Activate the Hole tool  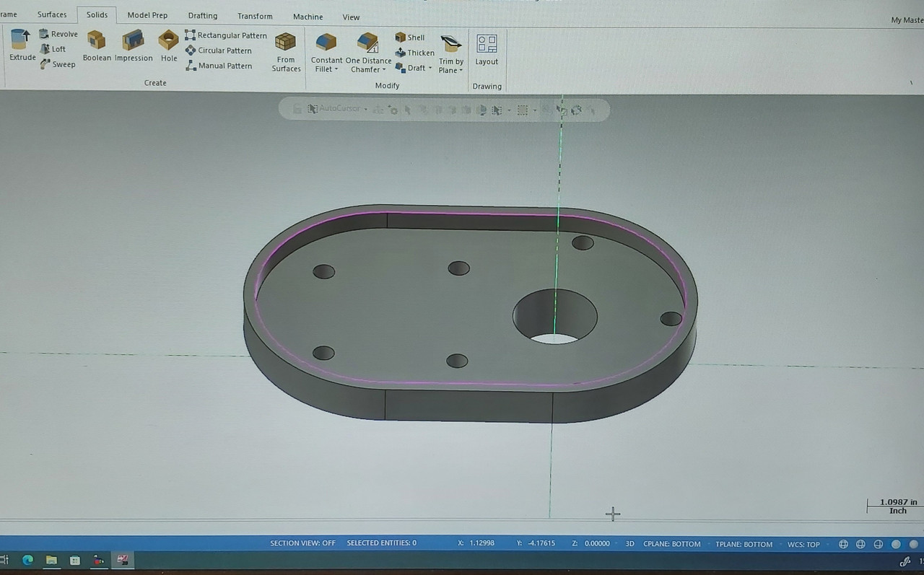click(168, 45)
